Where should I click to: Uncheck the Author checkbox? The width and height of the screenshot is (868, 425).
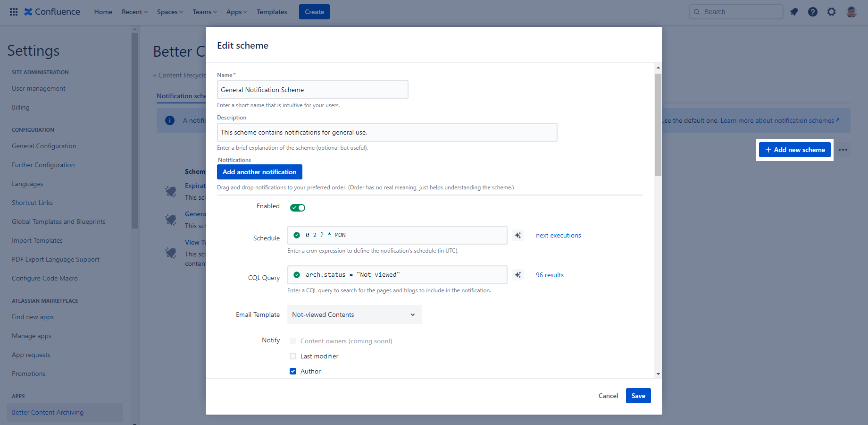pos(293,371)
